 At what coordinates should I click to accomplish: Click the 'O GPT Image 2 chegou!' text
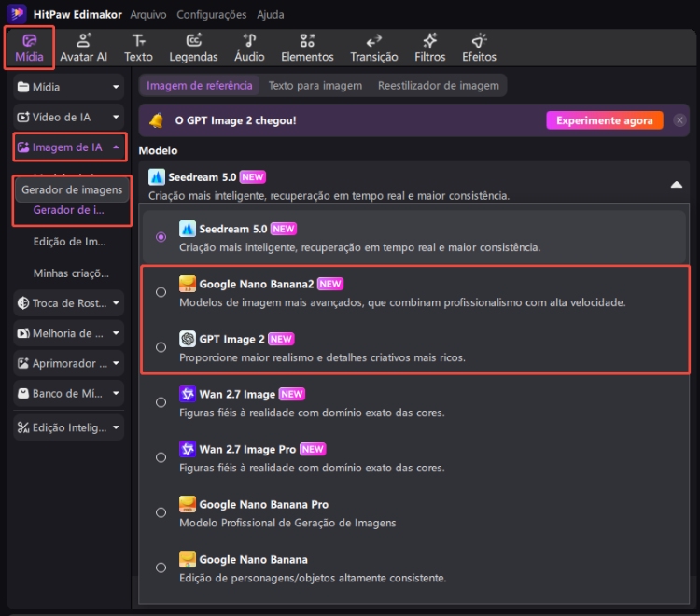coord(235,120)
